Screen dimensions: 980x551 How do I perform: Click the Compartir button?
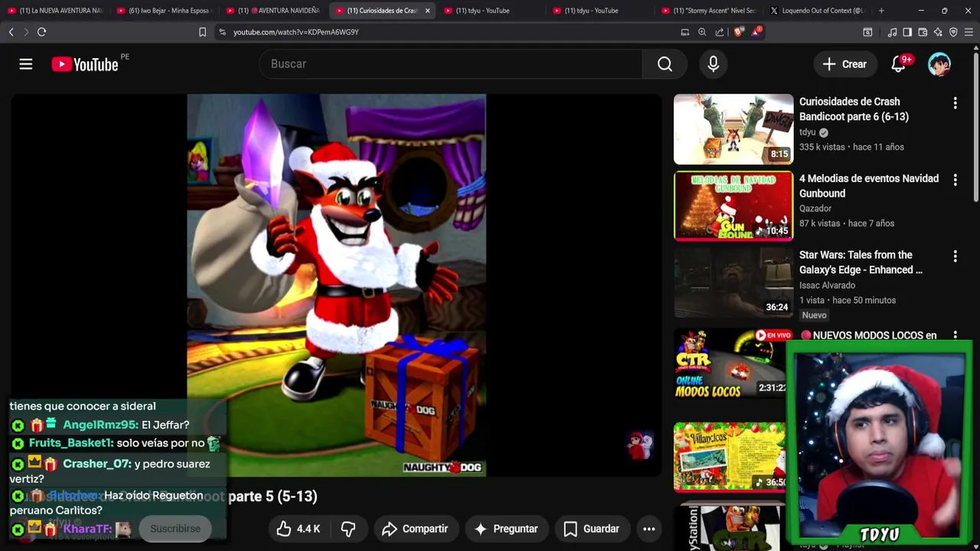[x=415, y=529]
